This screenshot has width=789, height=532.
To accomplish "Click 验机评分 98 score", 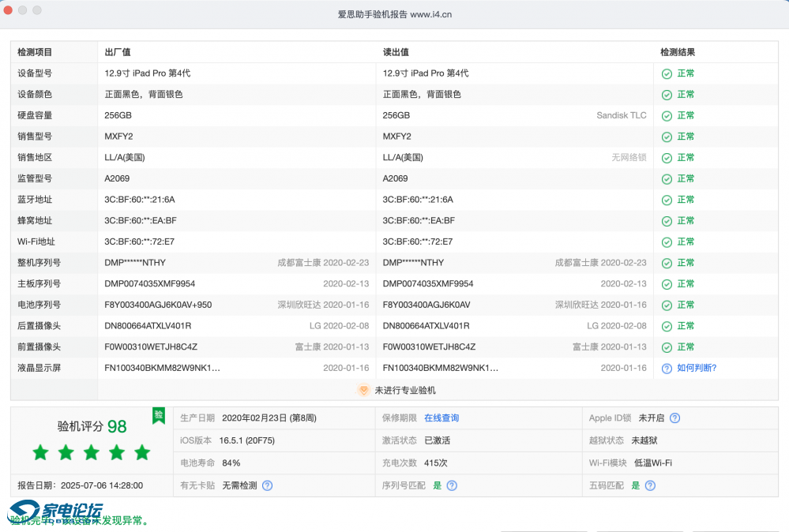I will 92,426.
